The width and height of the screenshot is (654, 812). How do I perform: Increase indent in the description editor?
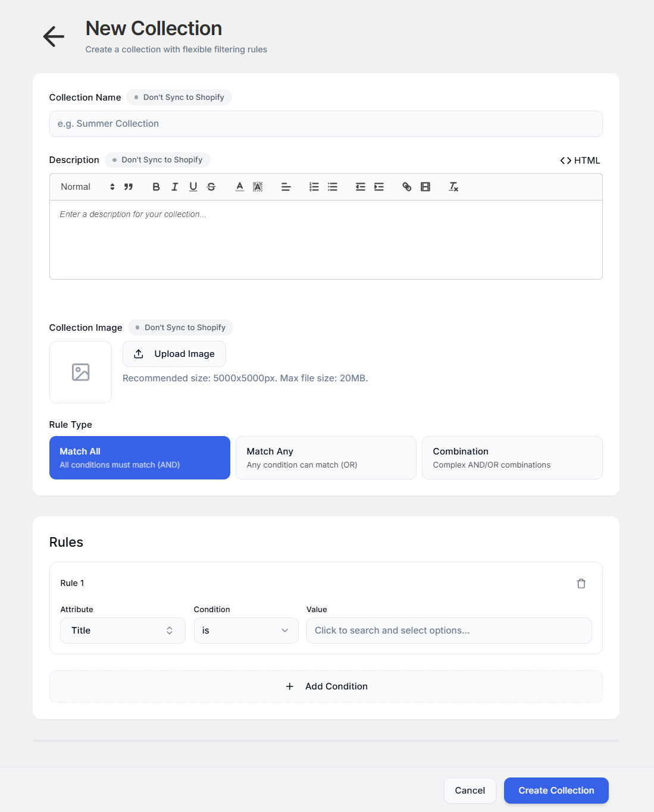(x=379, y=186)
